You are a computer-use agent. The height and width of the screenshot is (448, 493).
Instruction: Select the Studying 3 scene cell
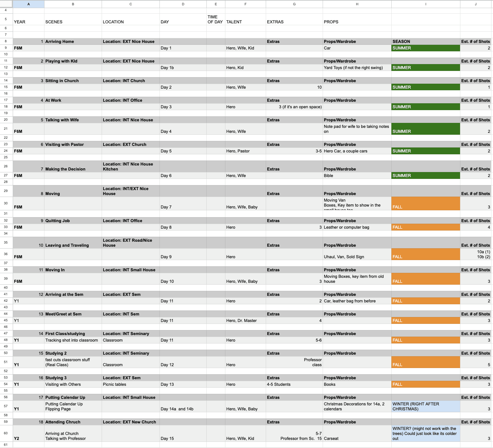pos(73,378)
